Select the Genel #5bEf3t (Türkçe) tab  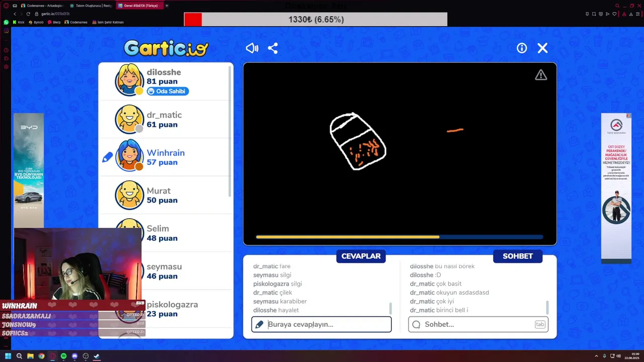point(140,6)
